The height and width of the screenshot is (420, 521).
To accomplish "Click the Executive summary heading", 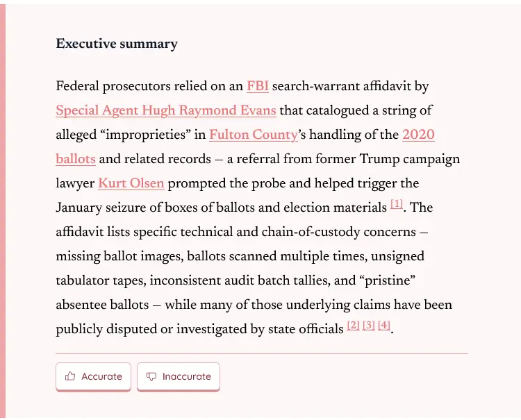I will pos(117,44).
